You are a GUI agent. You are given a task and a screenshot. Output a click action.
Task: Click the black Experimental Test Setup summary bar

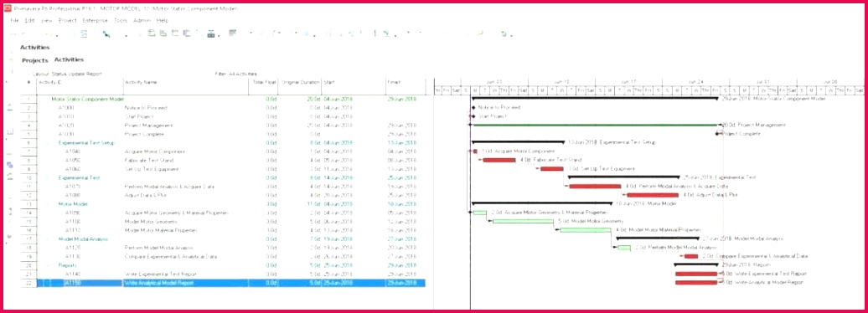[x=518, y=142]
